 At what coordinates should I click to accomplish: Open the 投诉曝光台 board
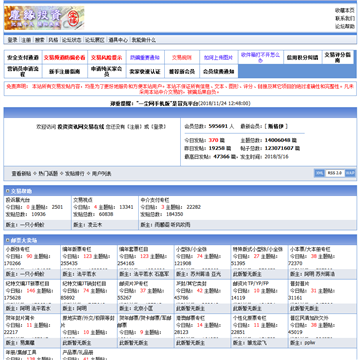tap(18, 200)
